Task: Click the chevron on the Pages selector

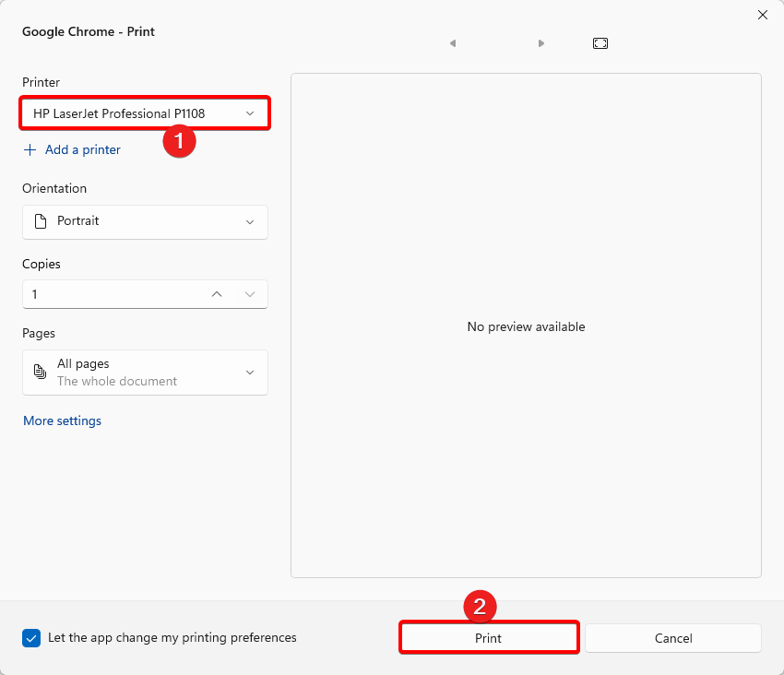Action: point(250,373)
